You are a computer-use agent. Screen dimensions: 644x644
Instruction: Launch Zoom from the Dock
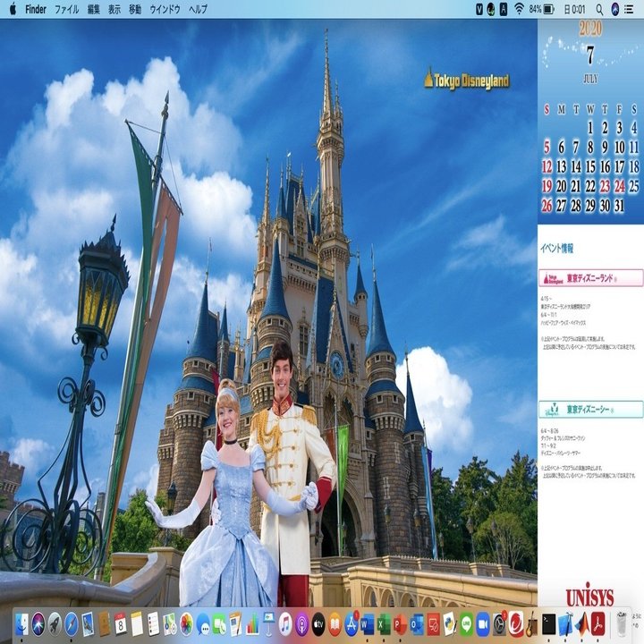(483, 624)
